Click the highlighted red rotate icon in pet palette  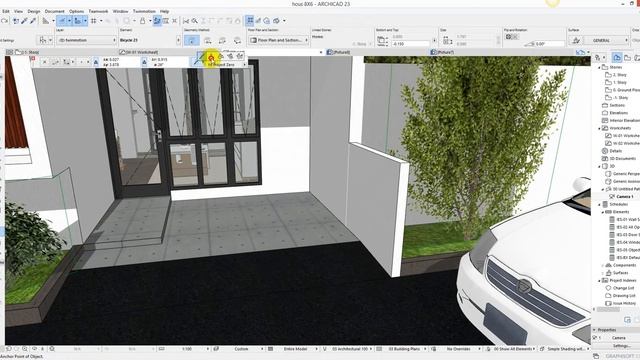pos(211,57)
